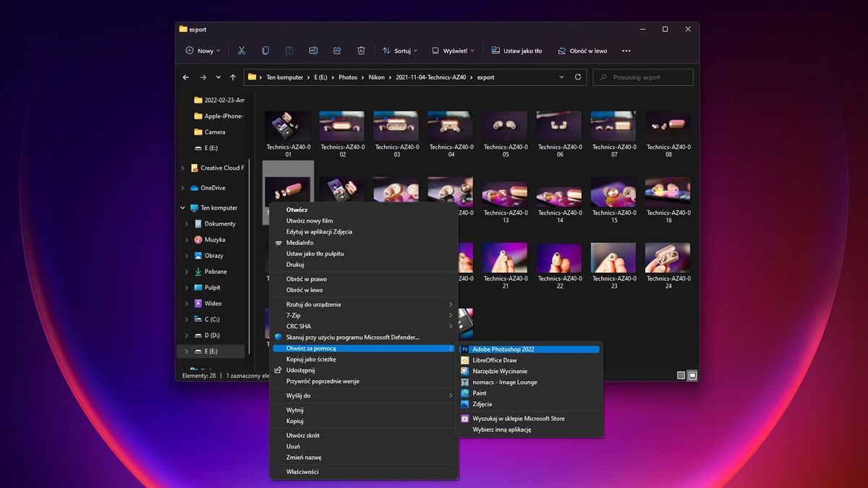This screenshot has height=488, width=868.
Task: Open the three-dot See more toolbar menu
Action: point(626,51)
